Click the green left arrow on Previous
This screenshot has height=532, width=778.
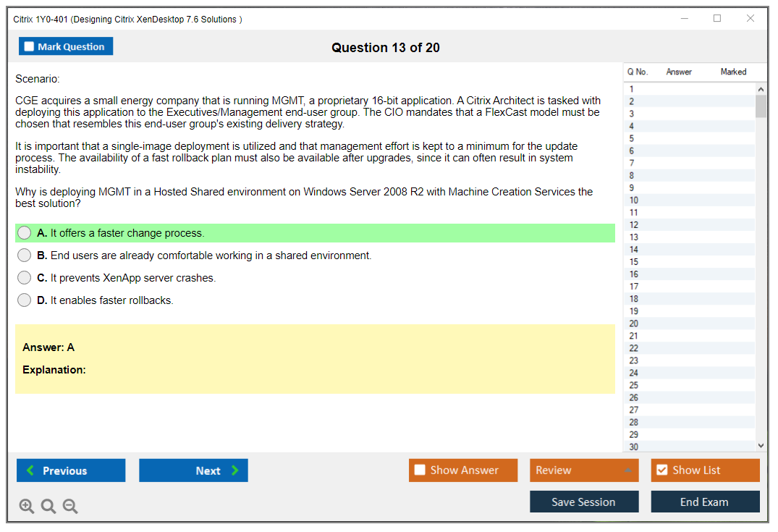30,470
